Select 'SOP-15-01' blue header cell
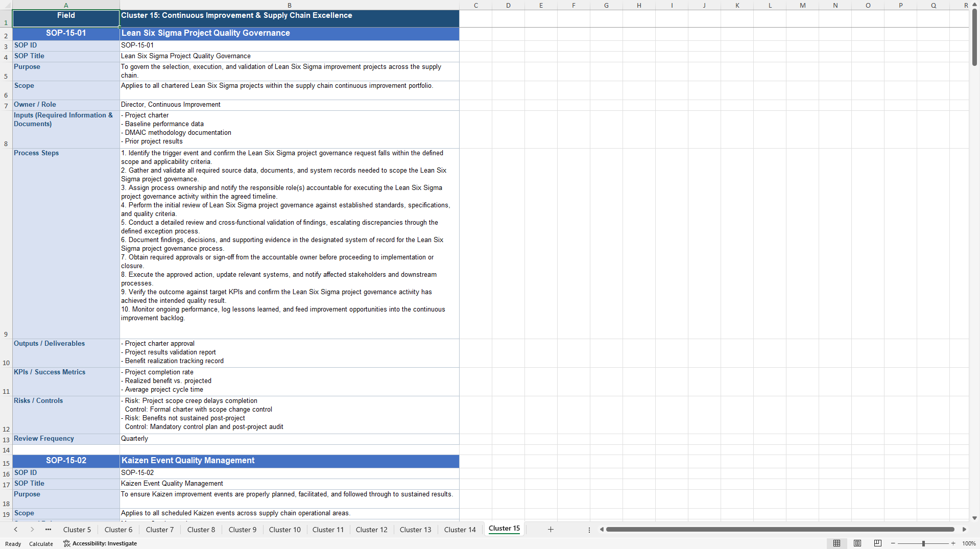 (x=66, y=34)
